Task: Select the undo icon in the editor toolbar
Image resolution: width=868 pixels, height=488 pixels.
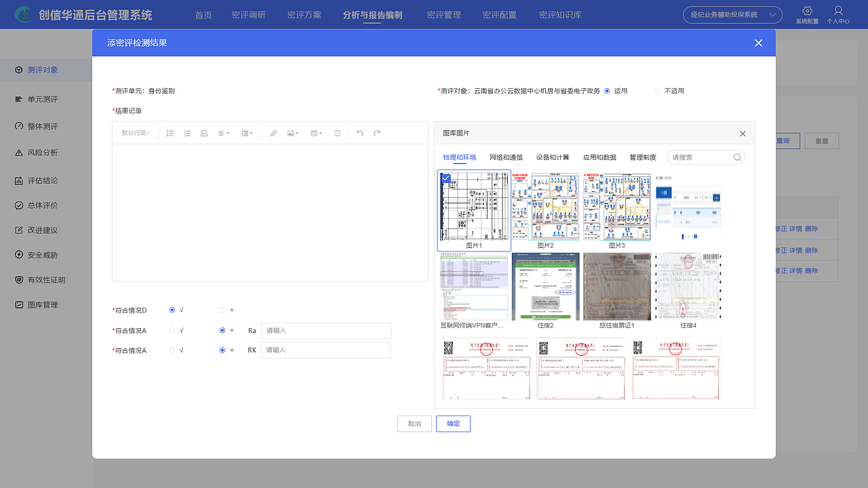Action: 360,133
